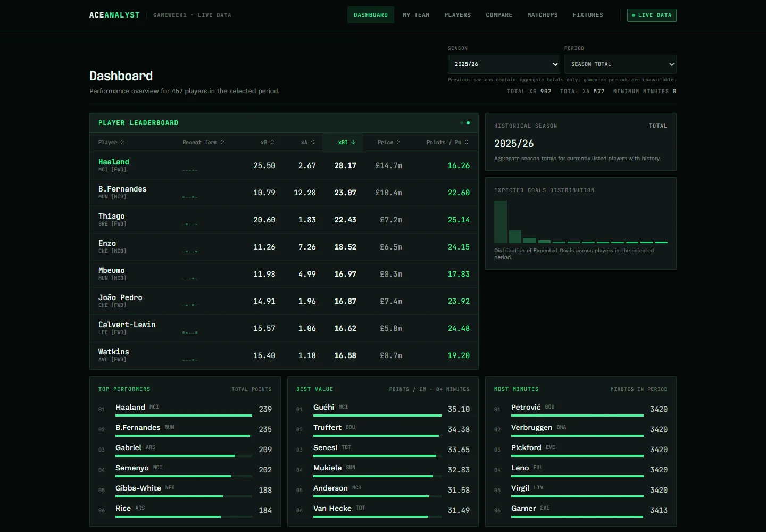Image resolution: width=766 pixels, height=532 pixels.
Task: Open the Fixtures tab
Action: (x=588, y=15)
